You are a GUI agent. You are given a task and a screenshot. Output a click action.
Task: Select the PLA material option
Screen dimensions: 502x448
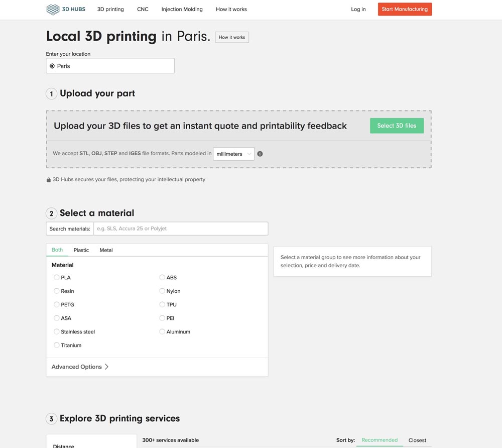[57, 277]
